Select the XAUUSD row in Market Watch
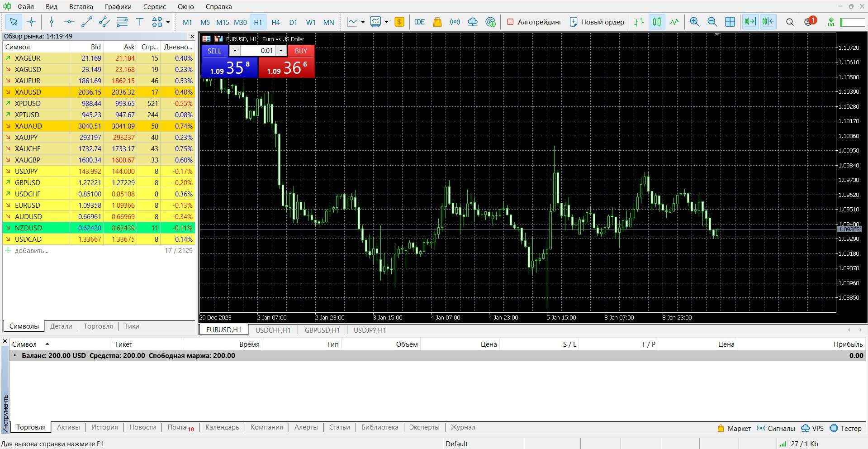 99,92
